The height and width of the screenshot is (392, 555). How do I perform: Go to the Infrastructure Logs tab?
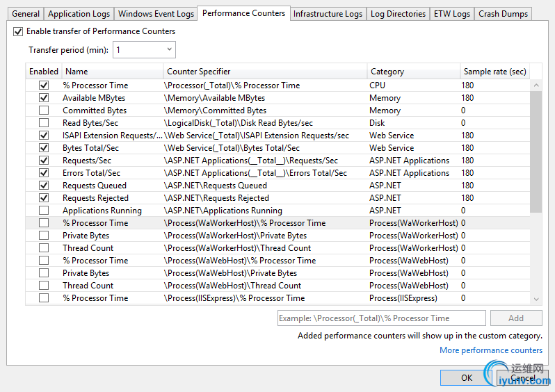pos(328,14)
